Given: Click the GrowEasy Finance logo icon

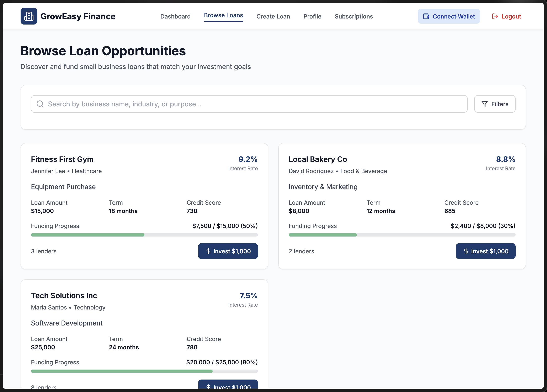Looking at the screenshot, I should 29,16.
